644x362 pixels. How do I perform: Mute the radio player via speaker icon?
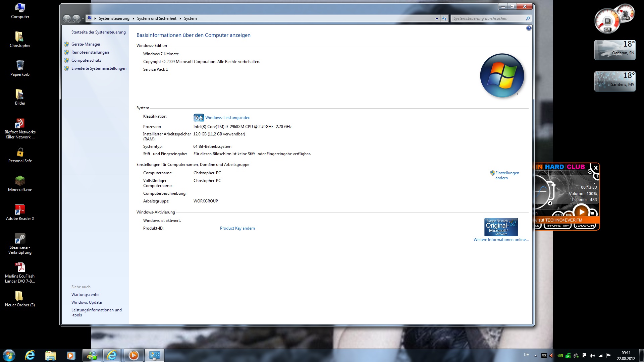pos(550,203)
